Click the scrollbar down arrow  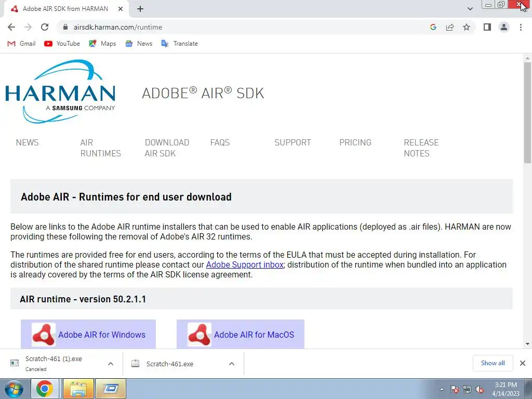527,344
